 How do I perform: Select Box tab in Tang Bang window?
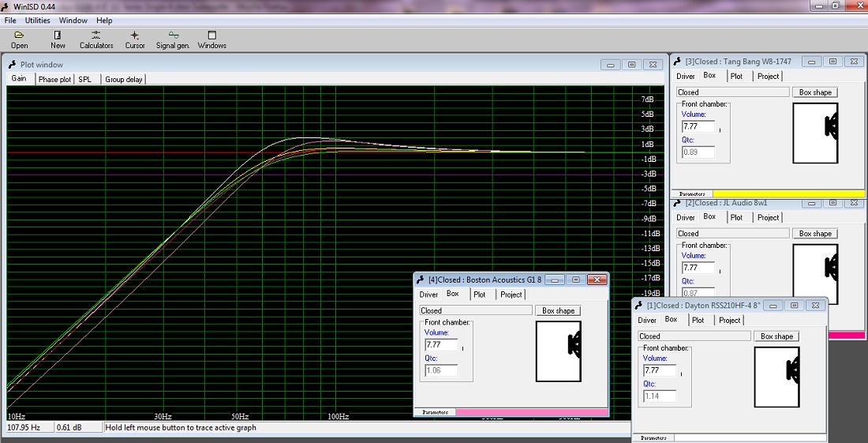(x=709, y=75)
